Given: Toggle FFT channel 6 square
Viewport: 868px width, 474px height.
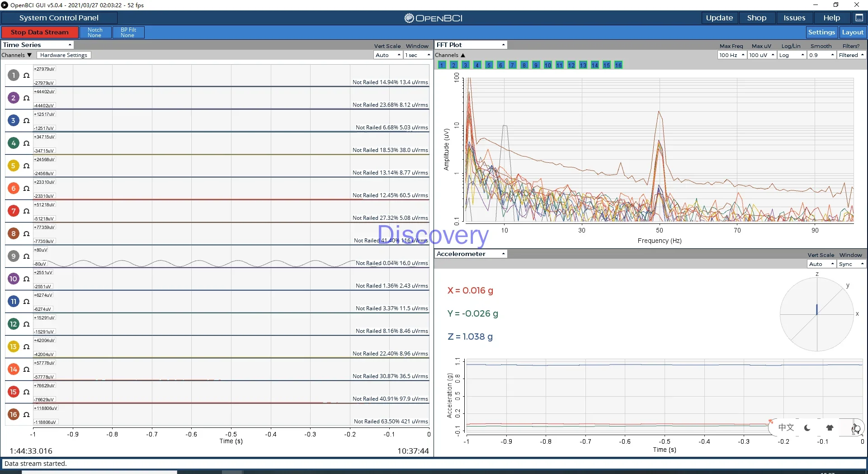Looking at the screenshot, I should (500, 65).
